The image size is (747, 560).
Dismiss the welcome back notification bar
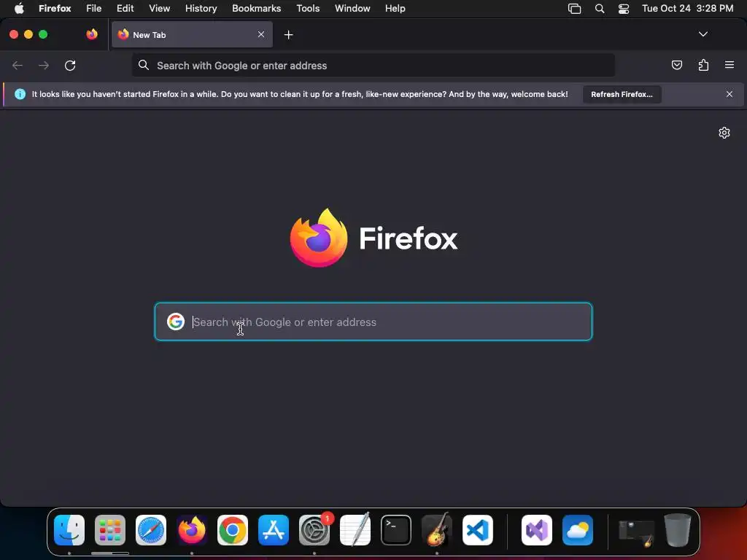729,94
